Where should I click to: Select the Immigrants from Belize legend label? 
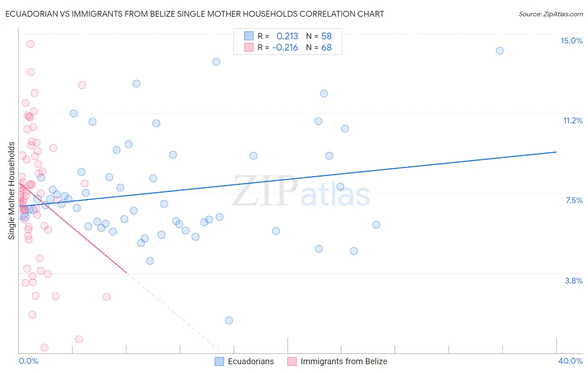[x=344, y=361]
